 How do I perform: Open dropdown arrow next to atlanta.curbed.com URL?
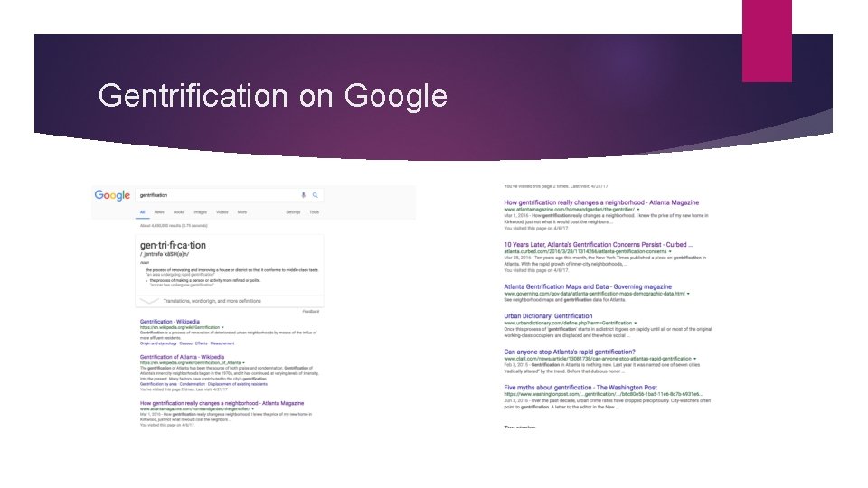click(670, 252)
